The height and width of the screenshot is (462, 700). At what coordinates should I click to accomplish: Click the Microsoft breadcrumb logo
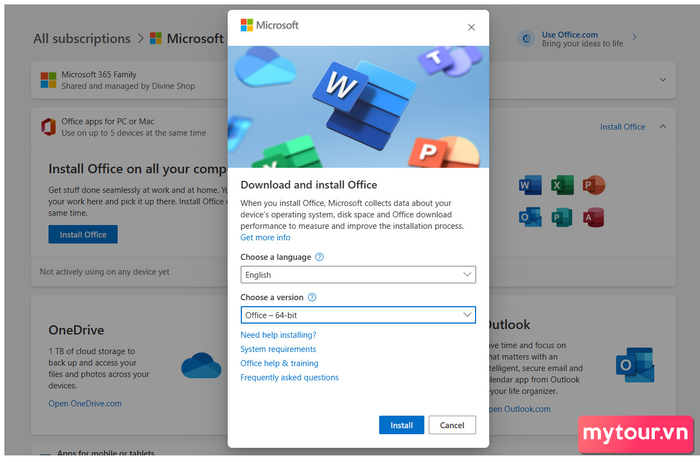155,38
